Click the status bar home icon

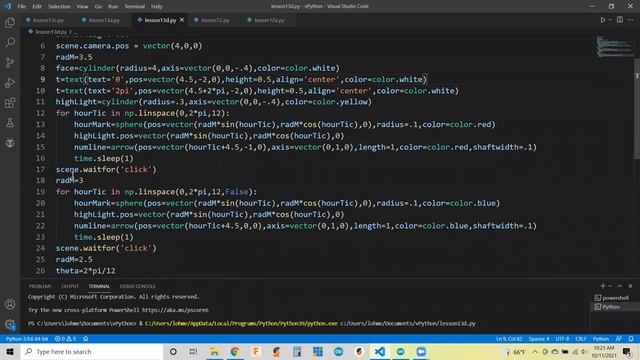[85, 339]
